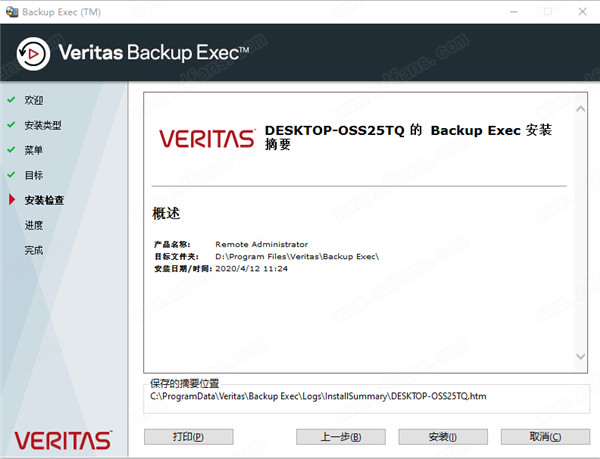600x459 pixels.
Task: Click the Backup Exec title bar app icon
Action: (12, 12)
